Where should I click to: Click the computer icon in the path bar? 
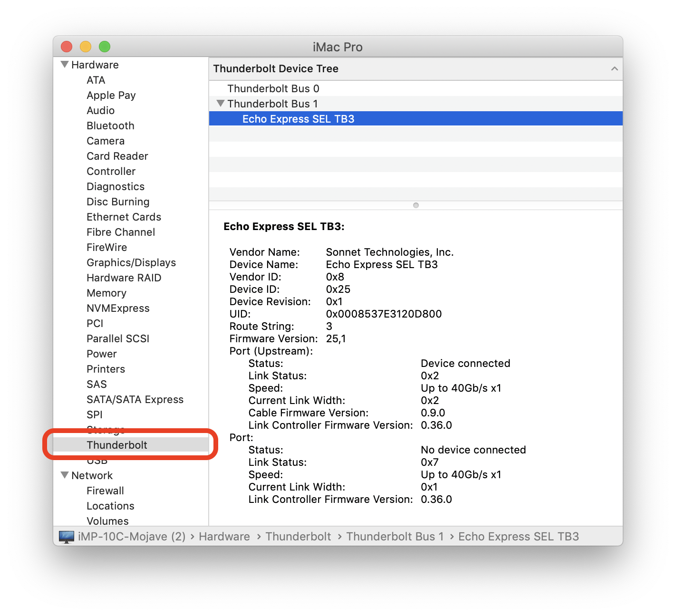click(67, 537)
